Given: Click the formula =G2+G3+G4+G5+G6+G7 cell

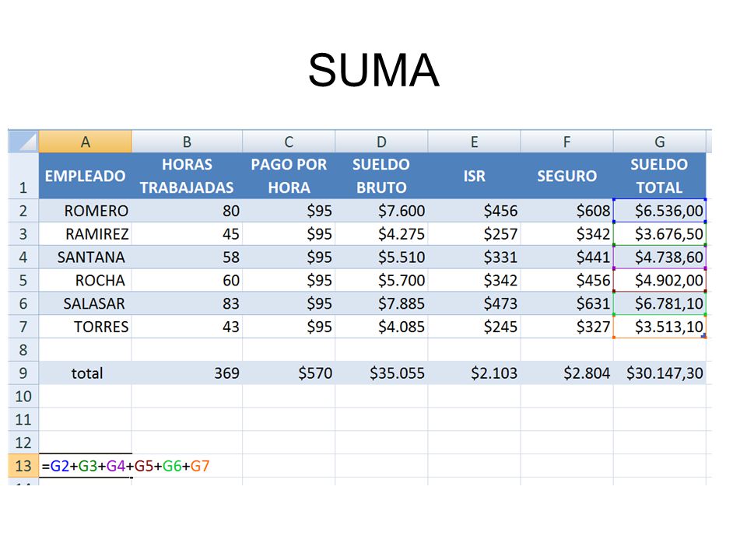Looking at the screenshot, I should tap(125, 466).
